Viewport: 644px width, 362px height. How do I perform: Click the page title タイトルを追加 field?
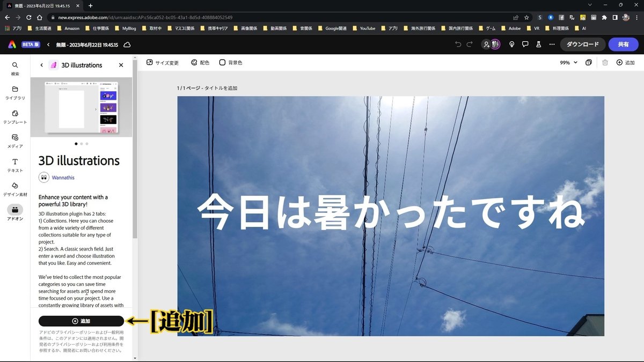219,88
